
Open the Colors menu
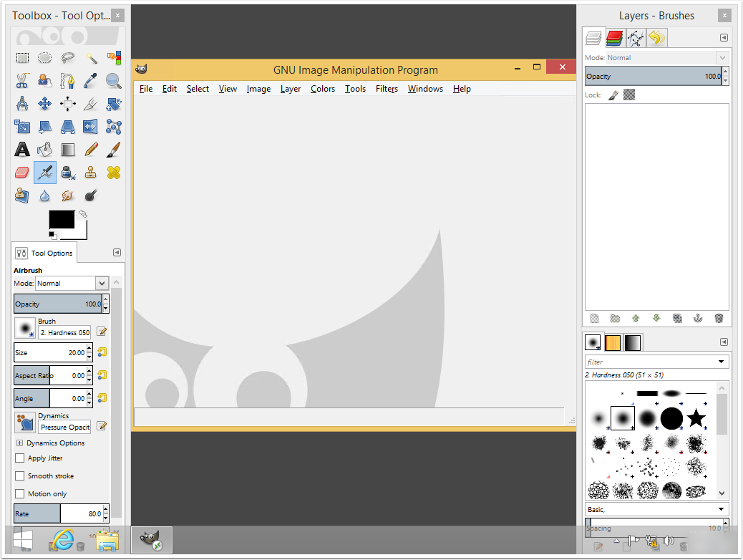click(323, 89)
